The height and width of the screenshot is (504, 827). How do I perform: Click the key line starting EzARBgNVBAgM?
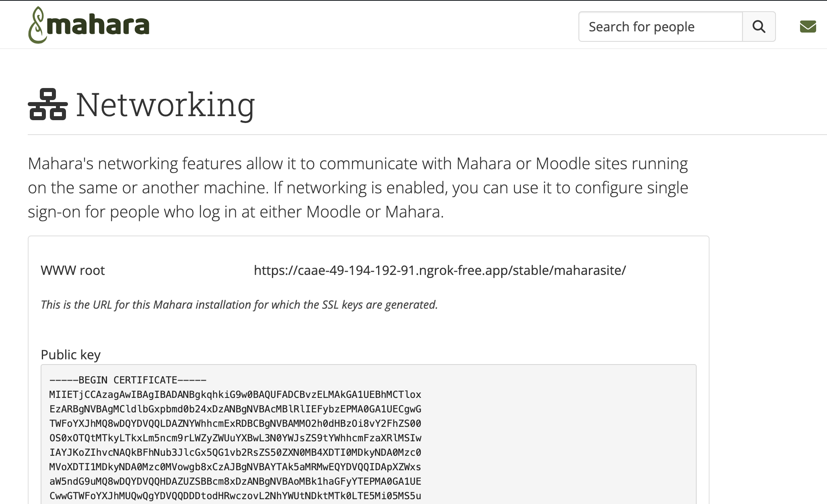click(x=235, y=409)
